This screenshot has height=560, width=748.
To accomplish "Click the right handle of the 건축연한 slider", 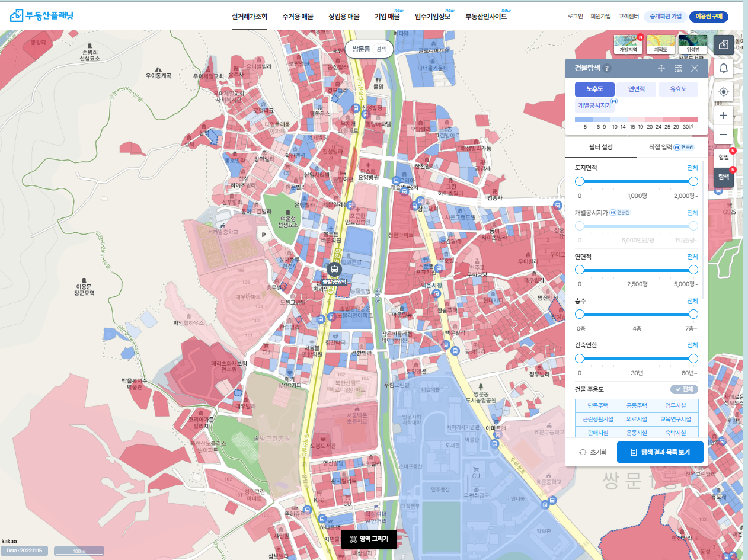I will pyautogui.click(x=693, y=359).
